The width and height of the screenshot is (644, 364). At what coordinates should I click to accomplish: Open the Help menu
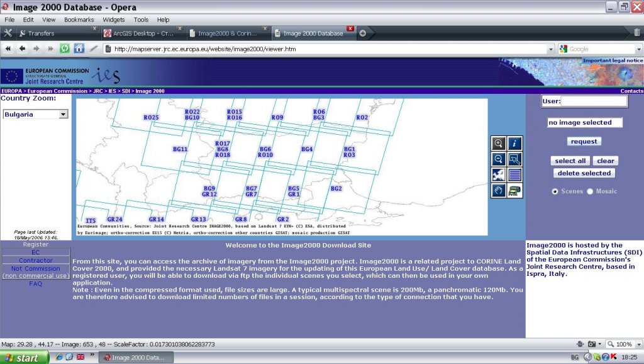163,20
